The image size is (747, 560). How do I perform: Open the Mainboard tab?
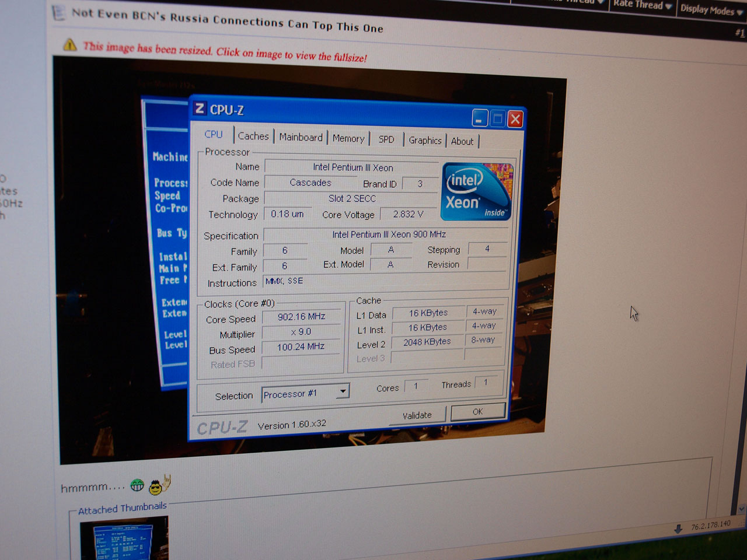click(x=301, y=137)
